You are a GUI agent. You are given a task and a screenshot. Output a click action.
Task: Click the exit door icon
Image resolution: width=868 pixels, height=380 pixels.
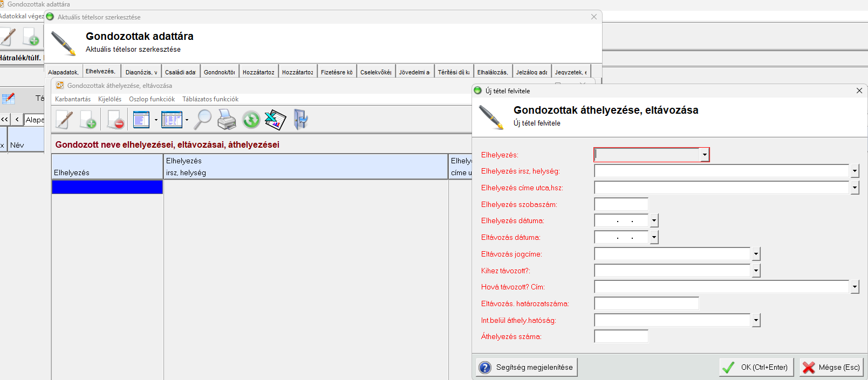point(300,120)
